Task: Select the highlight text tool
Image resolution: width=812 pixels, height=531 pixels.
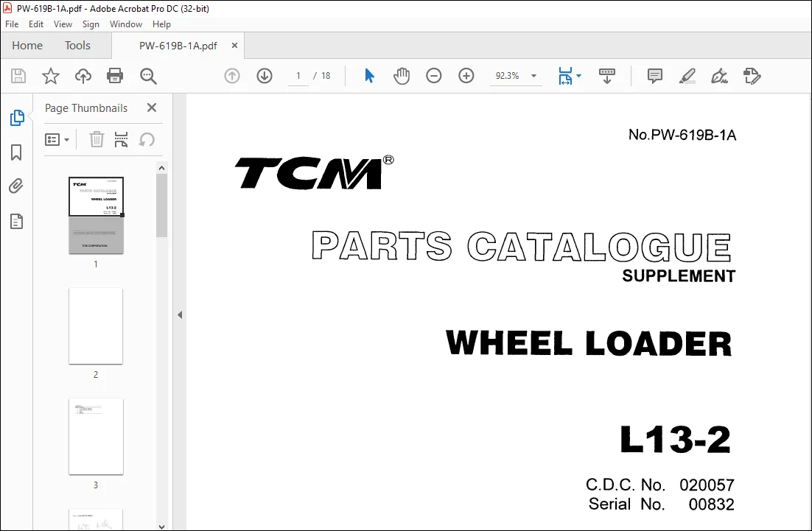Action: point(687,76)
